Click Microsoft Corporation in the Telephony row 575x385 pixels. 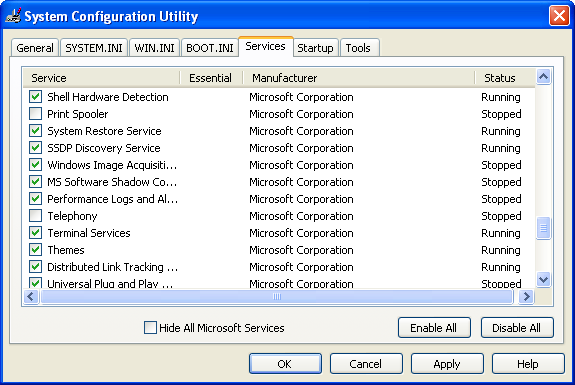(301, 216)
